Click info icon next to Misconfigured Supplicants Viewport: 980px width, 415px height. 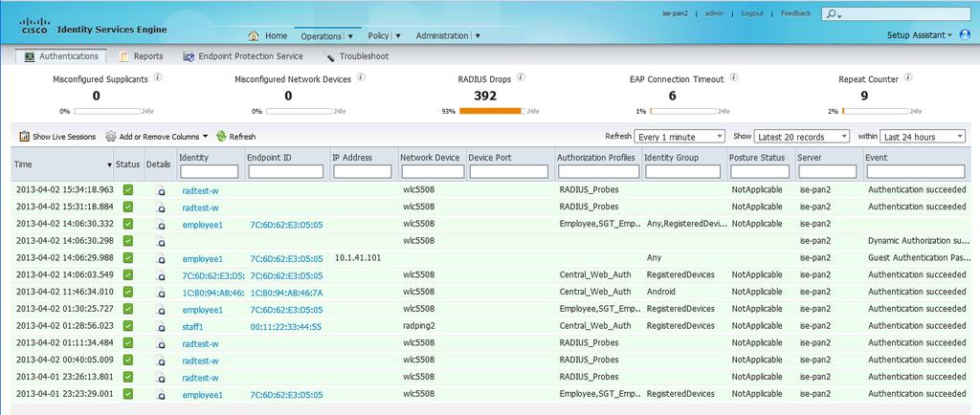[x=158, y=78]
